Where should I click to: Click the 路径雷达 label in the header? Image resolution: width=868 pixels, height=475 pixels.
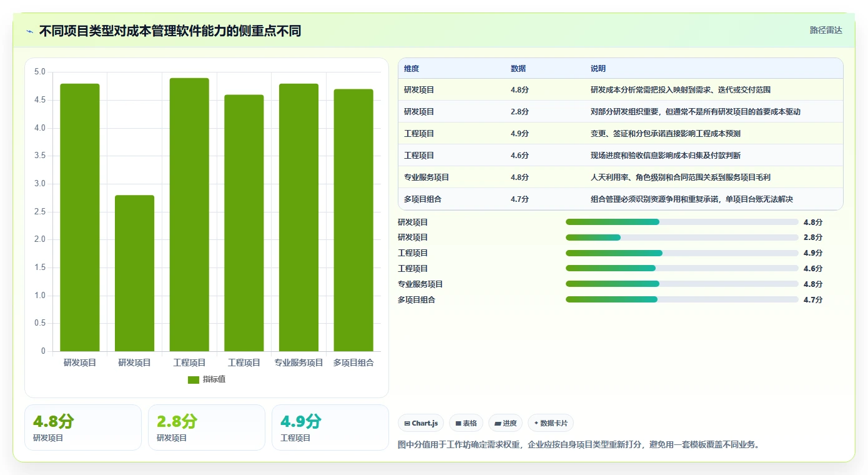point(826,30)
